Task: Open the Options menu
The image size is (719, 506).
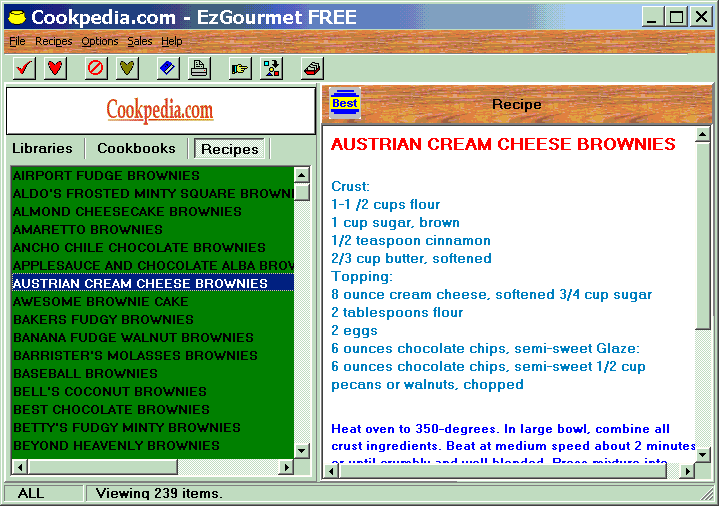Action: [100, 41]
